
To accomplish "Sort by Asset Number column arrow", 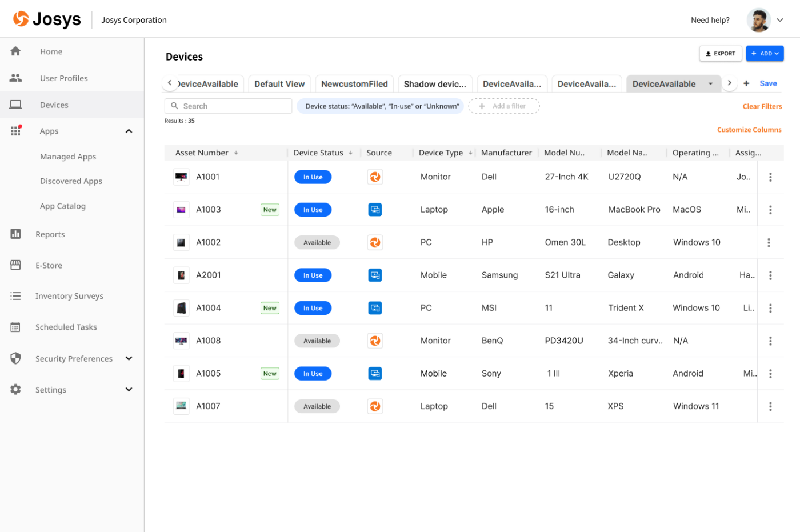I will (x=236, y=153).
